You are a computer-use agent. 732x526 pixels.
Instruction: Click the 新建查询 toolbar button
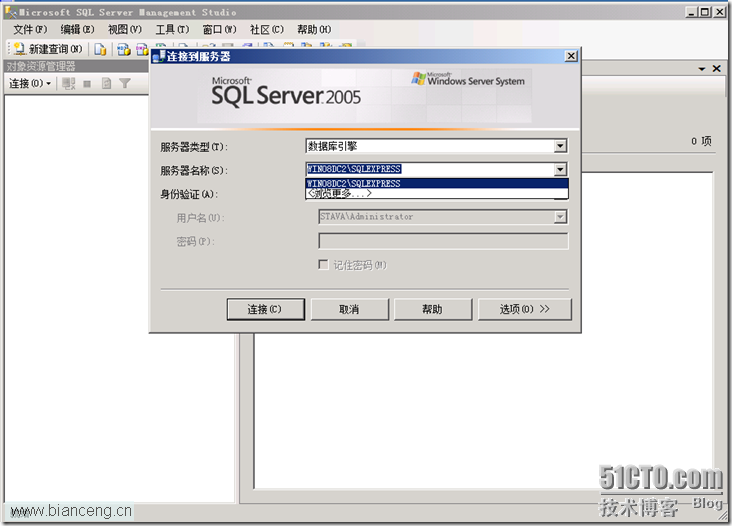(48, 49)
